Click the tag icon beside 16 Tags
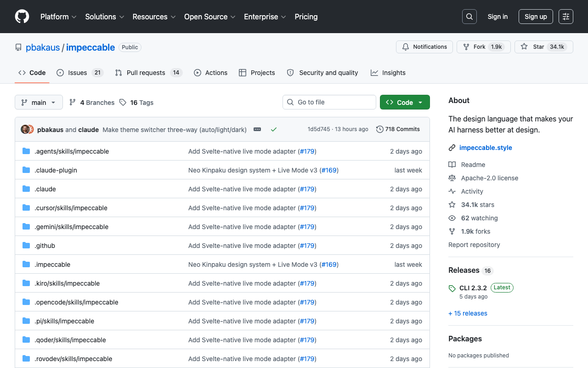The image size is (588, 368). [x=123, y=102]
